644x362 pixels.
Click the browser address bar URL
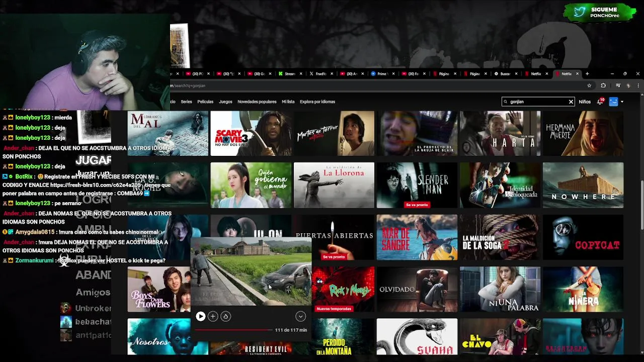tap(188, 85)
